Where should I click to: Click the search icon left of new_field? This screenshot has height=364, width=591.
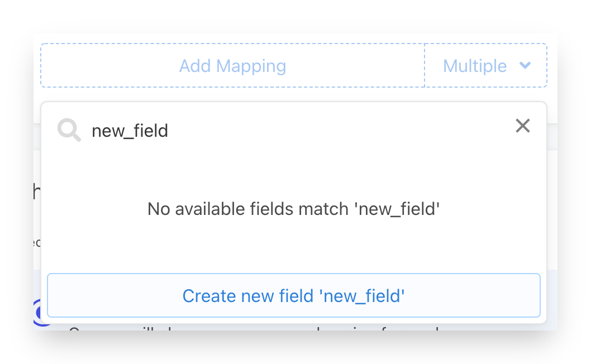[x=69, y=131]
